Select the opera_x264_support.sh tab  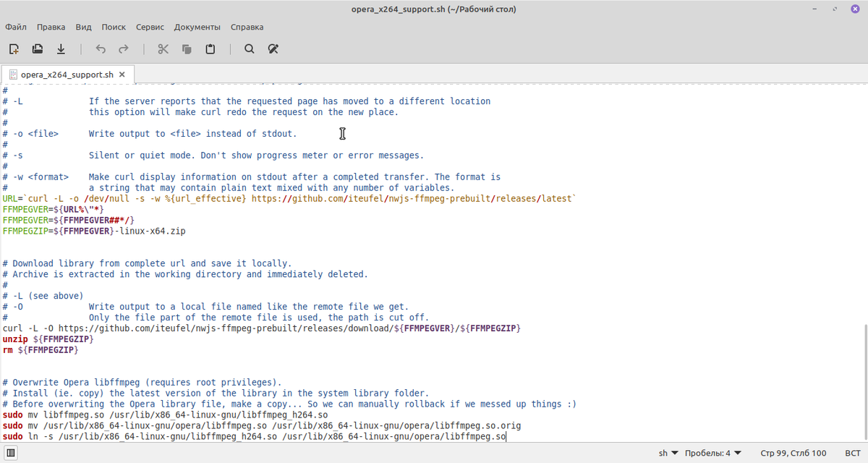click(67, 75)
